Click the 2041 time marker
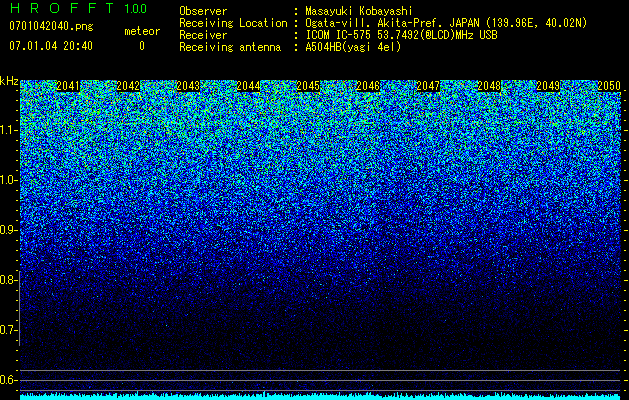The height and width of the screenshot is (400, 629). (68, 86)
